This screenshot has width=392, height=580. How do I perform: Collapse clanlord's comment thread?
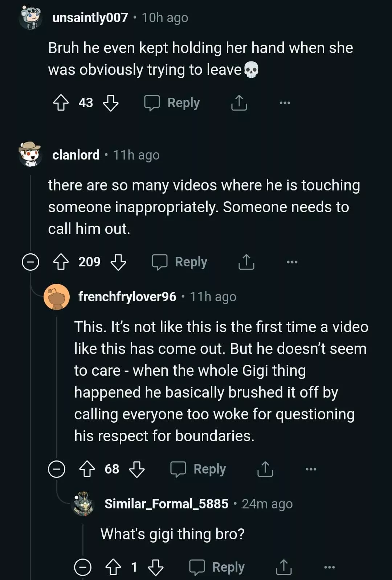(x=30, y=262)
